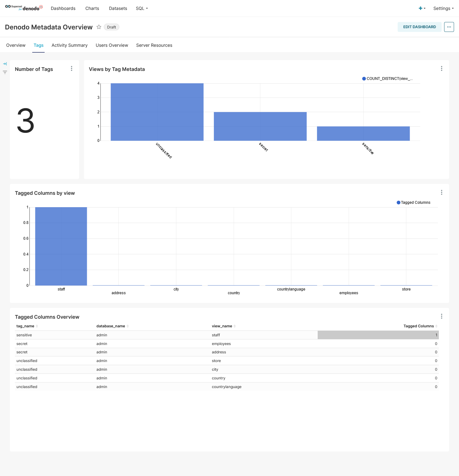Sort the table by the database_name column
Image resolution: width=459 pixels, height=476 pixels.
coord(113,326)
